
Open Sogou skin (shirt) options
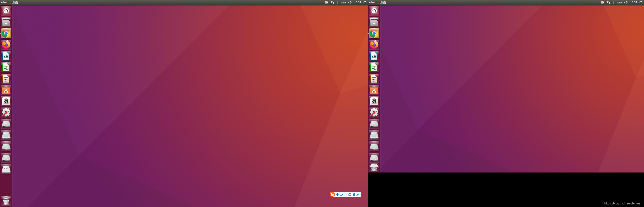(x=354, y=195)
